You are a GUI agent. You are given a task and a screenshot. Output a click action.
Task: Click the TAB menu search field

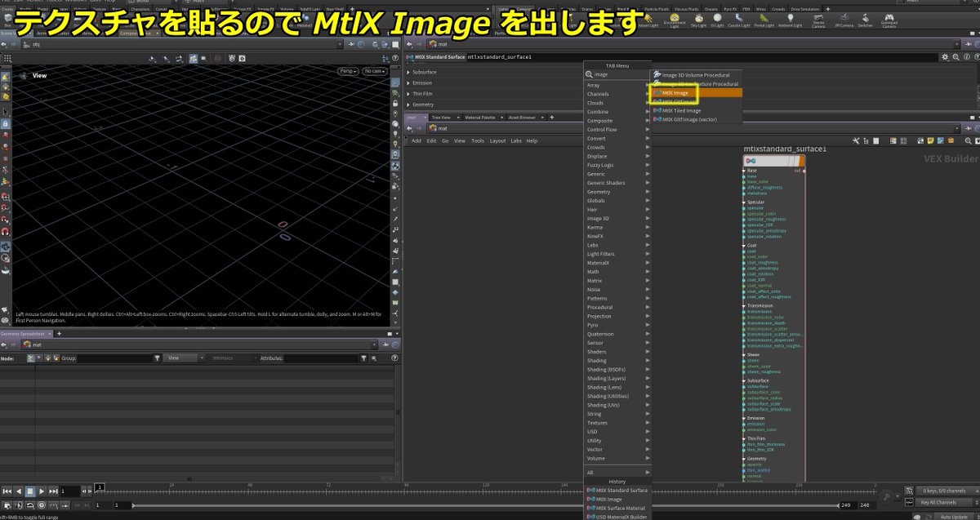coord(618,74)
